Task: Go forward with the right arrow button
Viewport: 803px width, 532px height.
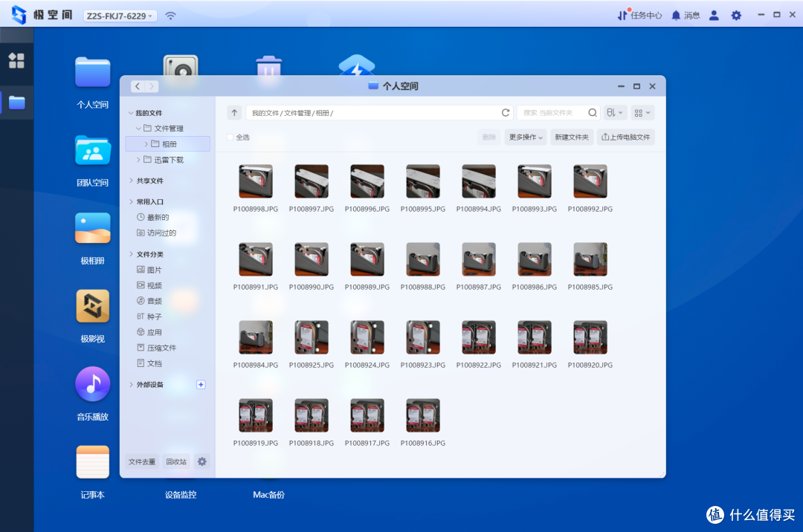Action: point(152,86)
